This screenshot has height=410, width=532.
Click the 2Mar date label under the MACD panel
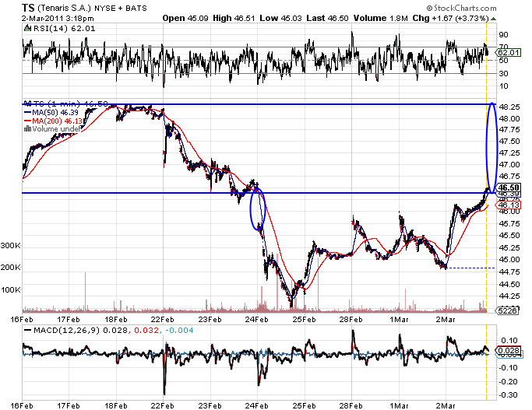click(446, 406)
